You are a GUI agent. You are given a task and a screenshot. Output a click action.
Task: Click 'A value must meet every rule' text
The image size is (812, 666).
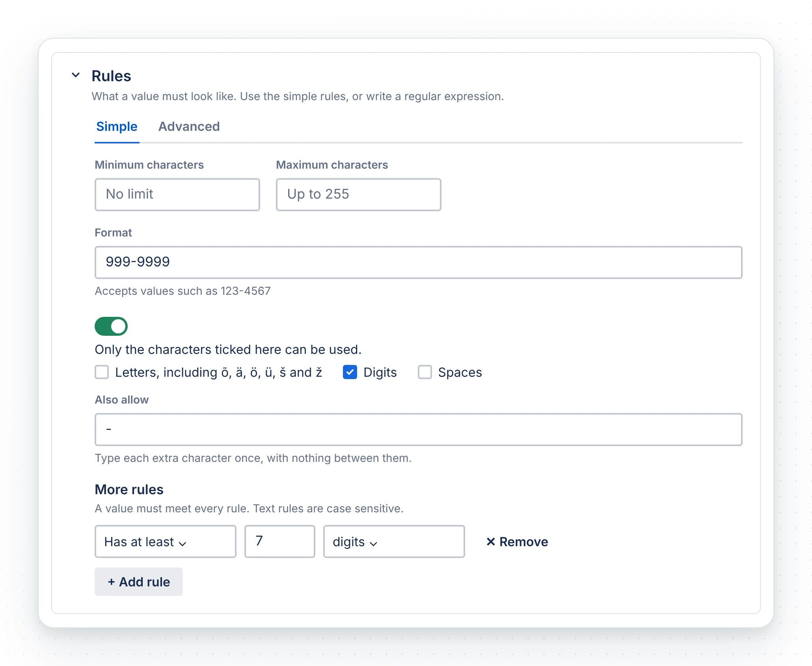pos(249,508)
